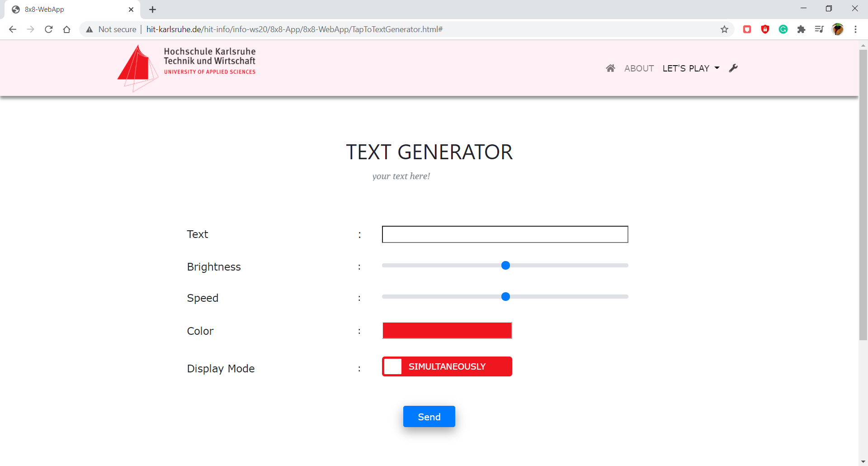Focus the Text input field
Screen dimensions: 868x466
pos(505,234)
